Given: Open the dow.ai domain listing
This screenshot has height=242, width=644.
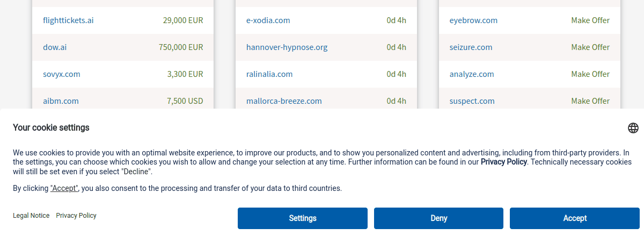Looking at the screenshot, I should (x=55, y=47).
